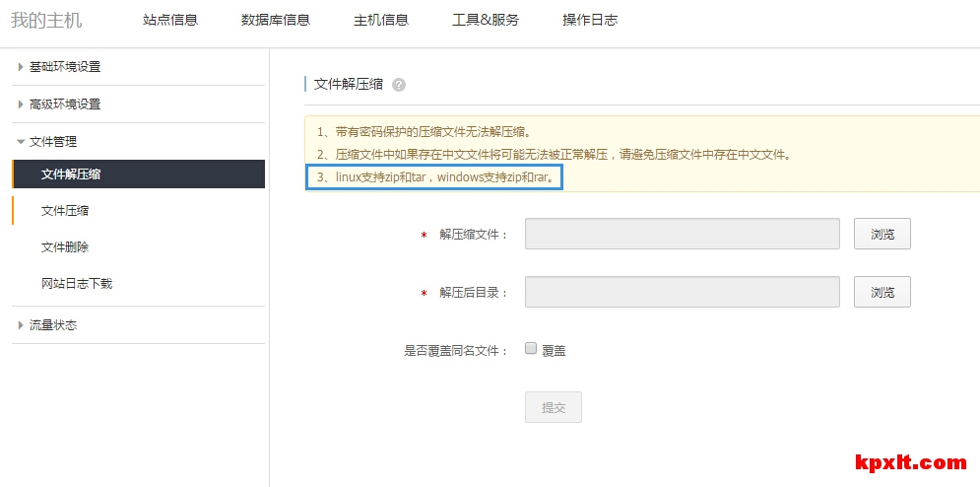
Task: Click the help question mark icon beside 文件解压缩
Action: click(x=399, y=85)
